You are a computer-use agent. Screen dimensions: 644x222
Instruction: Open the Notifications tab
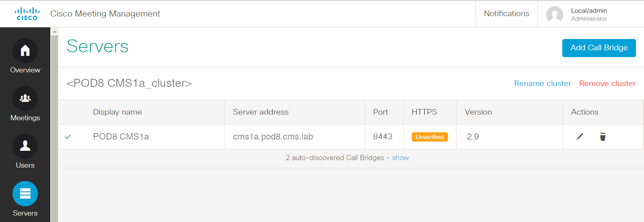[x=506, y=14]
